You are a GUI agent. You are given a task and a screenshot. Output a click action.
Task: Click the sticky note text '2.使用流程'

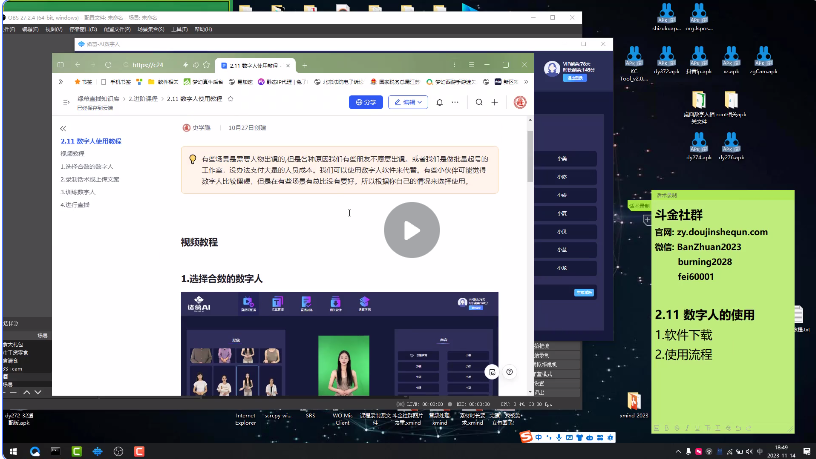pyautogui.click(x=683, y=355)
